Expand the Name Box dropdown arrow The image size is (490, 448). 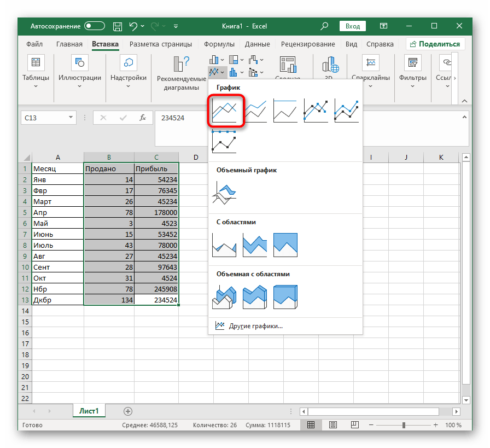71,118
